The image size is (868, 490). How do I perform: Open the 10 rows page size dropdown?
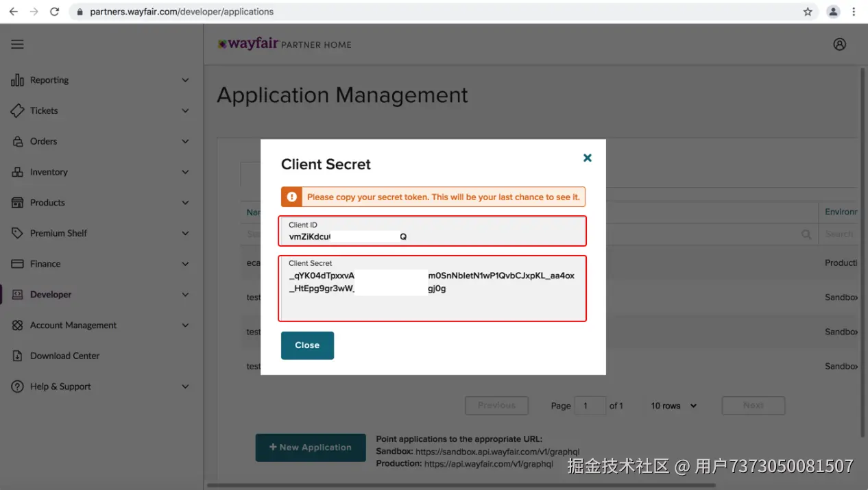(673, 406)
